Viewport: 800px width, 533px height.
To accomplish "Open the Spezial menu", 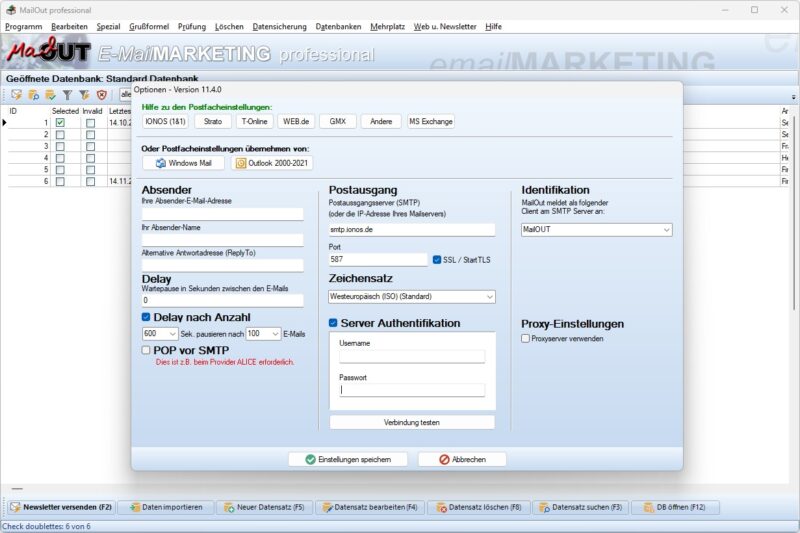I will coord(108,27).
